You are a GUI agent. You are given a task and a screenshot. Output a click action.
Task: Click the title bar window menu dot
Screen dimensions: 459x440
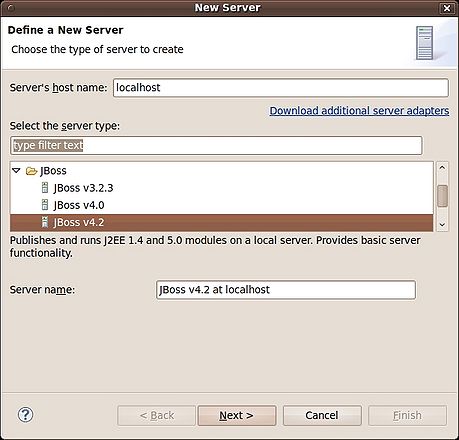[x=10, y=8]
